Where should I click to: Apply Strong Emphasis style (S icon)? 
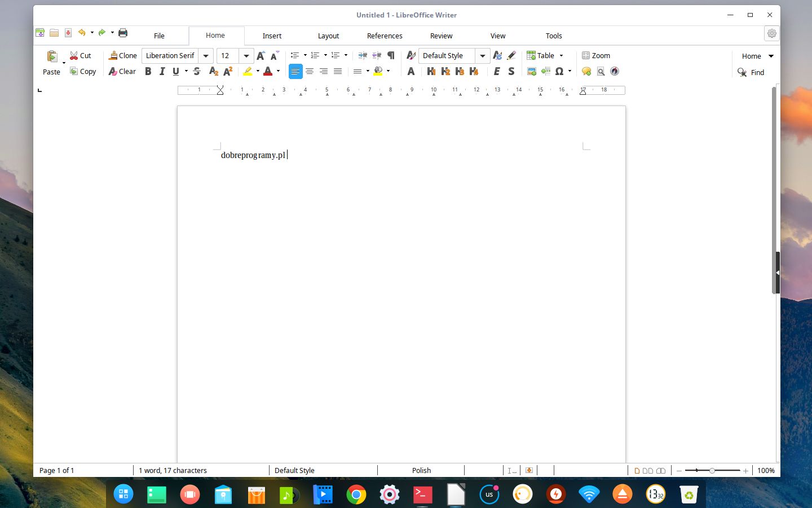[511, 71]
